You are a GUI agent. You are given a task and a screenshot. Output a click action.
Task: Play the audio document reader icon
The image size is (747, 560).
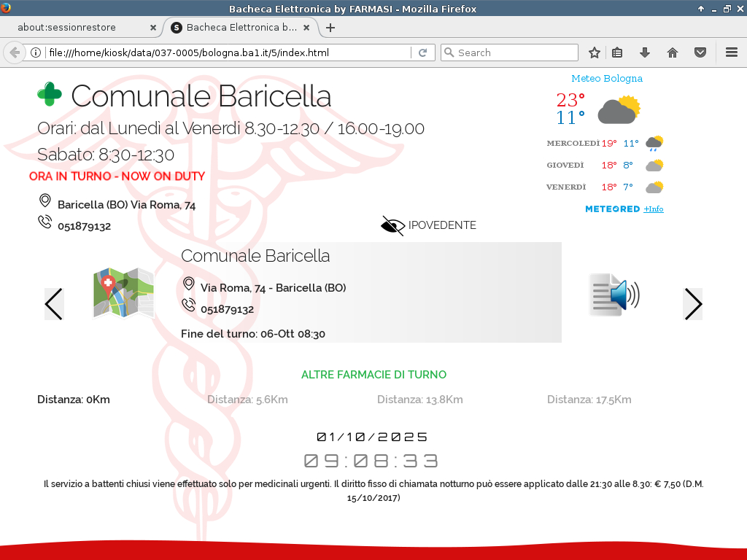coord(614,295)
